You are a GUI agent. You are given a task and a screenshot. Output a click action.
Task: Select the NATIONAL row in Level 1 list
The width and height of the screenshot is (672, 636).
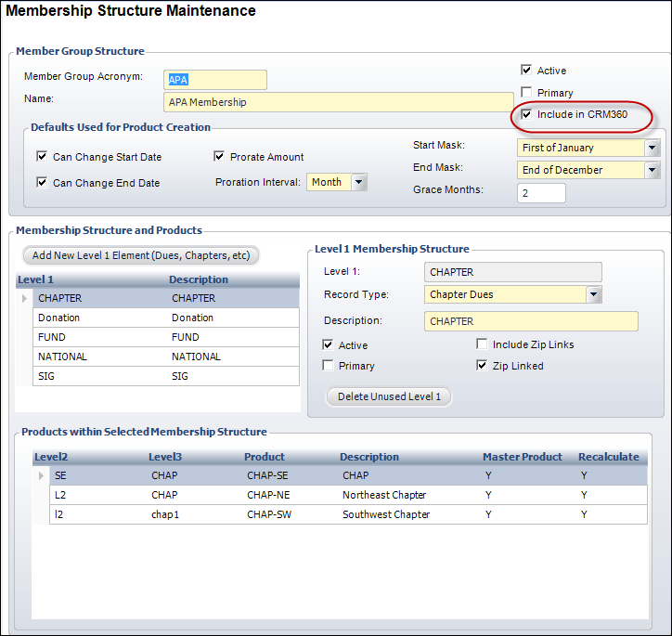point(166,357)
